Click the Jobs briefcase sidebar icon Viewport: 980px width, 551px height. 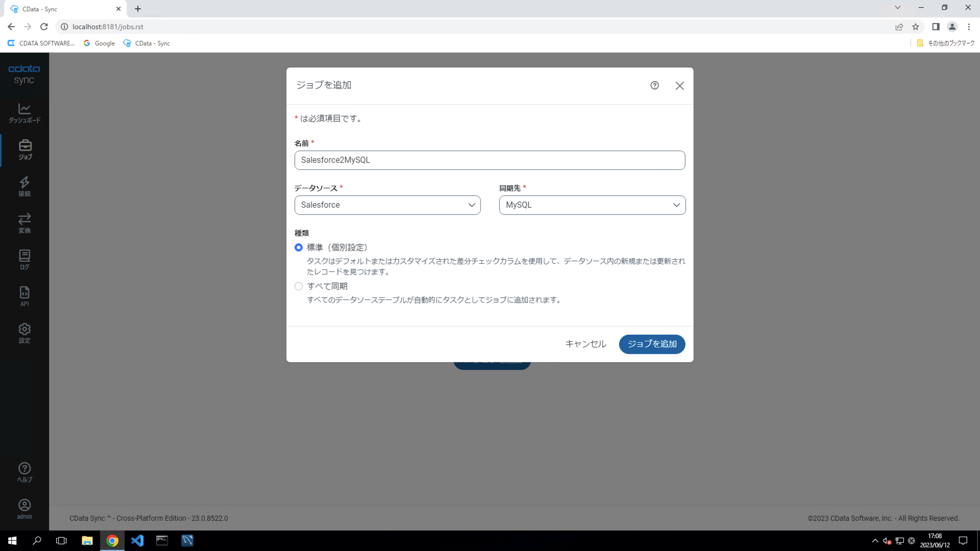tap(24, 149)
